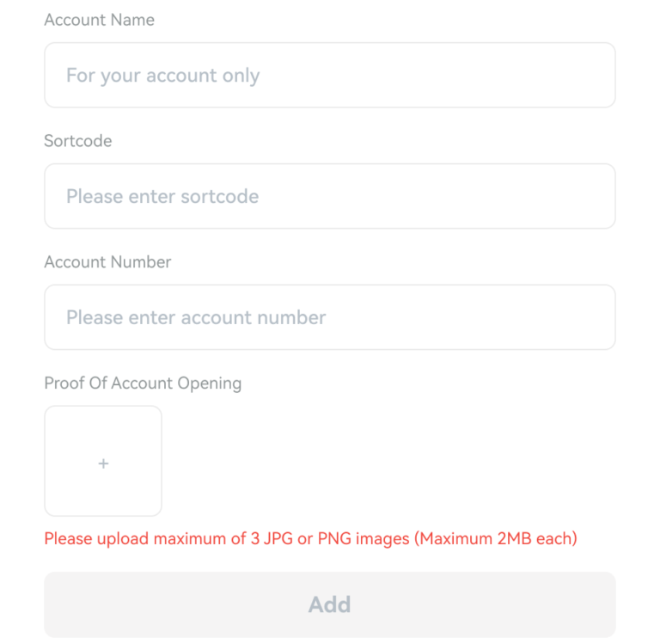The image size is (660, 644).
Task: Add a proof of account opening image
Action: [x=103, y=461]
